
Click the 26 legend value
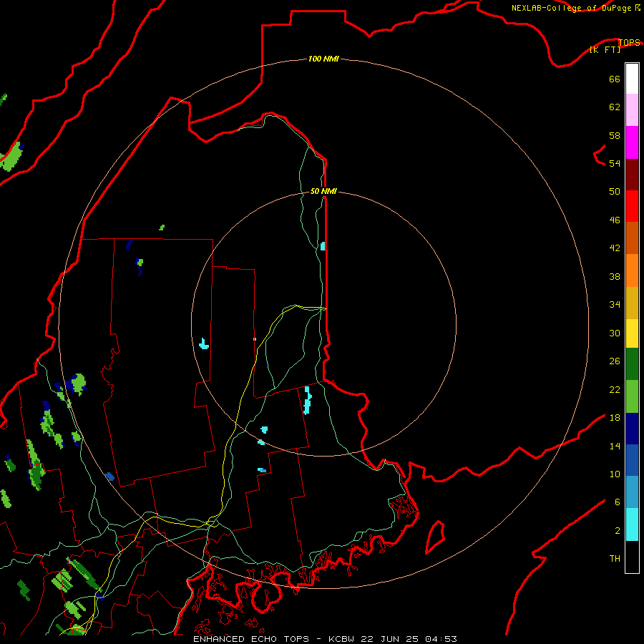tap(615, 361)
